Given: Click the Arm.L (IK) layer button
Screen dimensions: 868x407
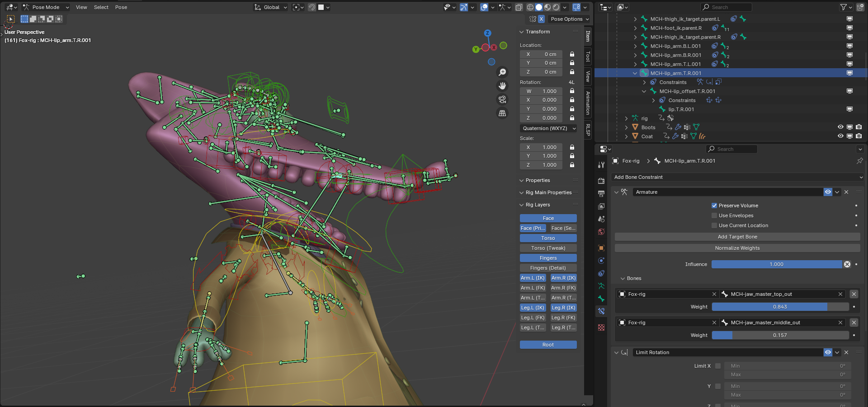Looking at the screenshot, I should click(x=533, y=278).
